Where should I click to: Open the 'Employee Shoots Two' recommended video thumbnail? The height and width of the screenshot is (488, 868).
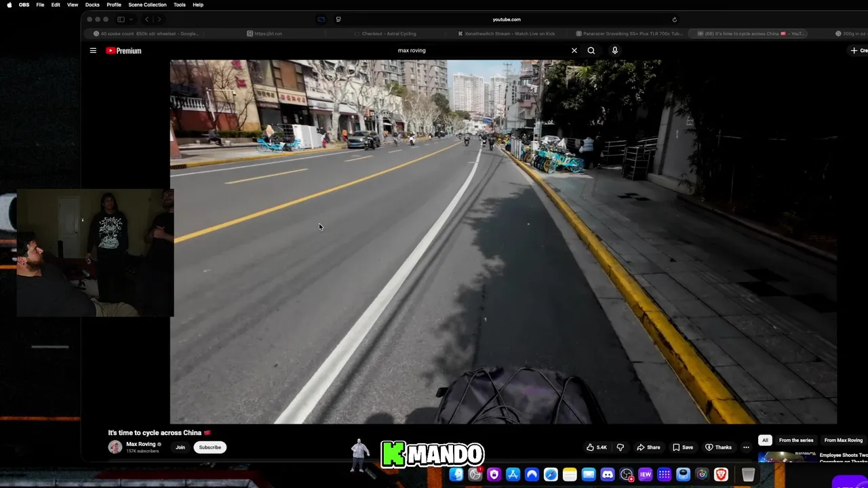click(787, 457)
